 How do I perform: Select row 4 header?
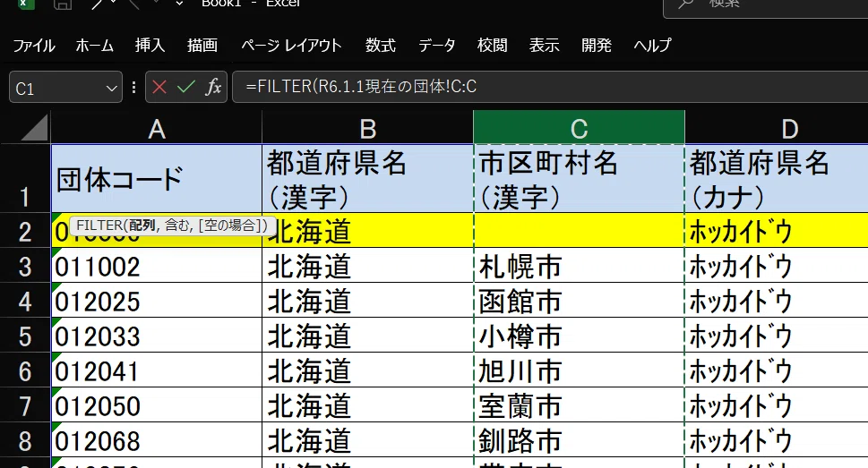click(25, 300)
